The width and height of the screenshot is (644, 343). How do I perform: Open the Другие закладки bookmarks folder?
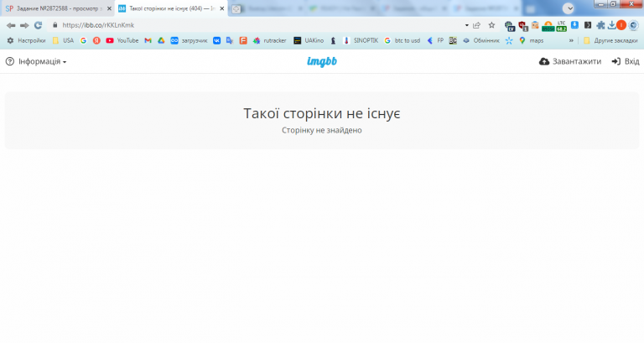click(x=610, y=40)
